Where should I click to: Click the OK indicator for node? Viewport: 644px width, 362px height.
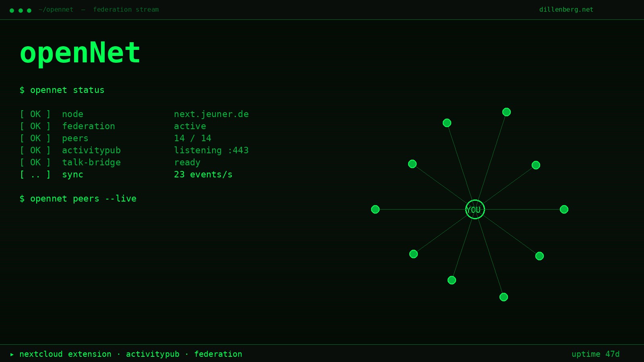(35, 114)
